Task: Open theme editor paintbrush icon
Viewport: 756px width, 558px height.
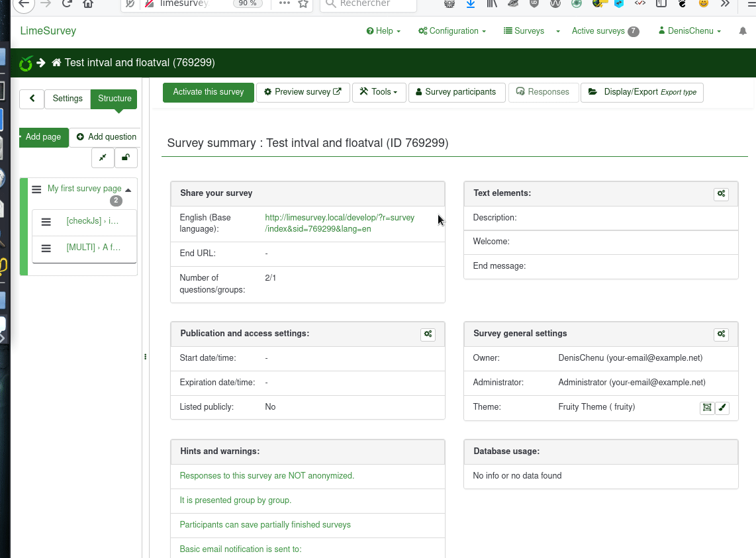Action: tap(723, 408)
